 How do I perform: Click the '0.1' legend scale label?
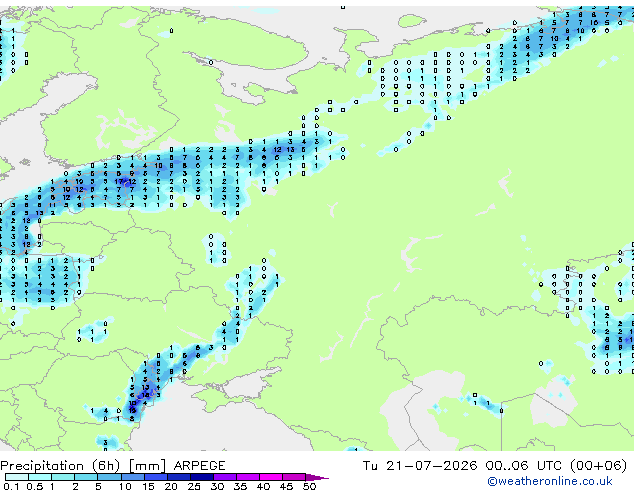11,486
